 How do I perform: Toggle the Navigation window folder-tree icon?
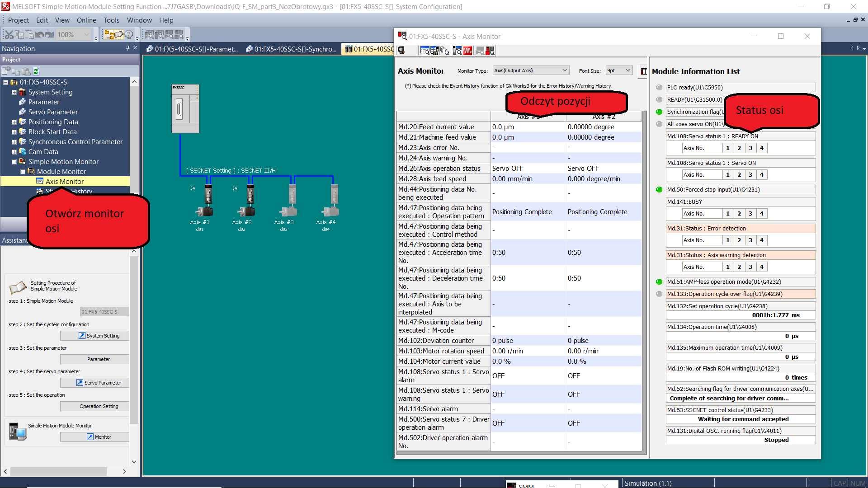[x=109, y=34]
